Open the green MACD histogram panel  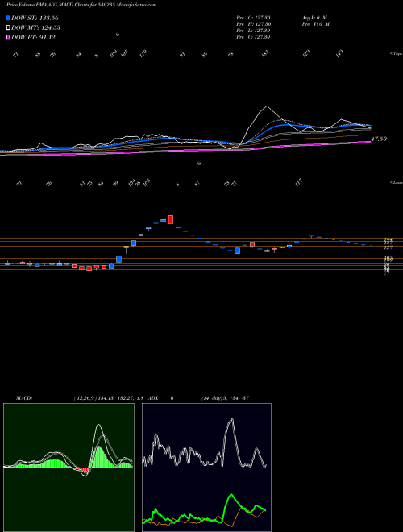pos(69,468)
